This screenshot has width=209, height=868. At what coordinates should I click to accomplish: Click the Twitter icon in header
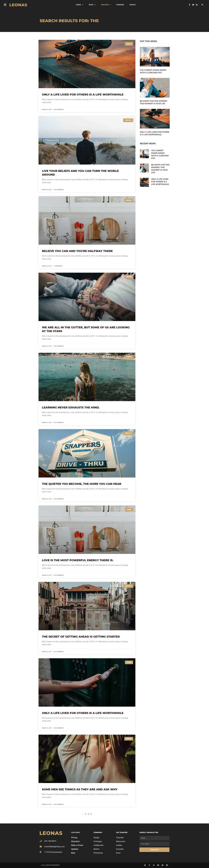[x=193, y=5]
